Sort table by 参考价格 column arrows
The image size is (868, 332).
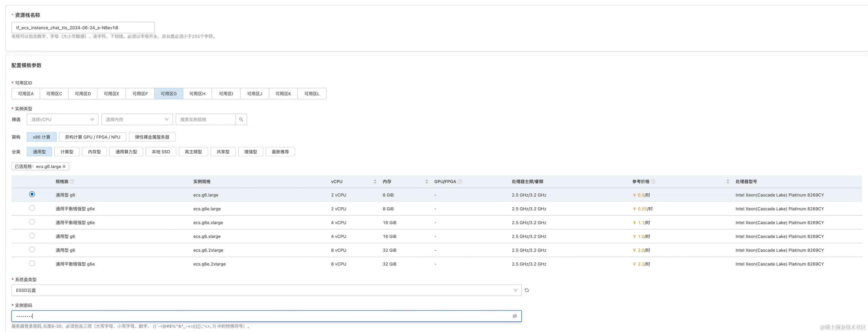click(x=728, y=181)
